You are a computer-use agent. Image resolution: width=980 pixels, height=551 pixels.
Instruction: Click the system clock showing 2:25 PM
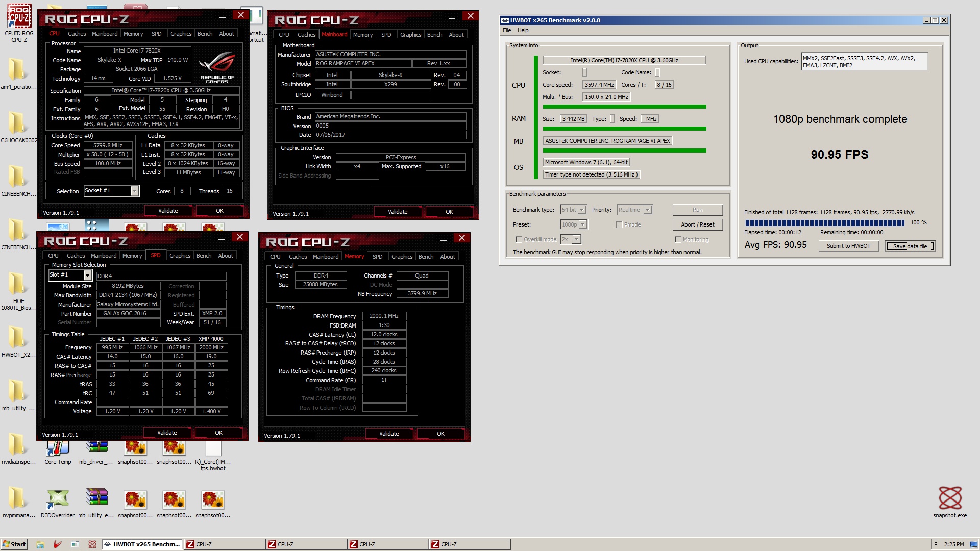[954, 544]
